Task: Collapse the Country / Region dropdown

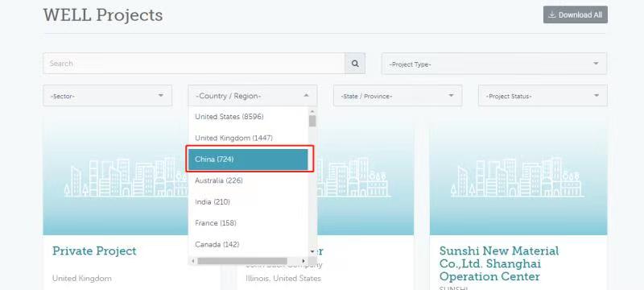Action: pyautogui.click(x=253, y=96)
